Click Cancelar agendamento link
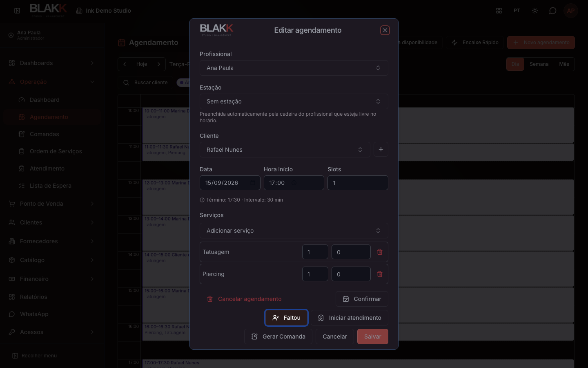Screen dimensions: 588x368 click(x=244, y=299)
